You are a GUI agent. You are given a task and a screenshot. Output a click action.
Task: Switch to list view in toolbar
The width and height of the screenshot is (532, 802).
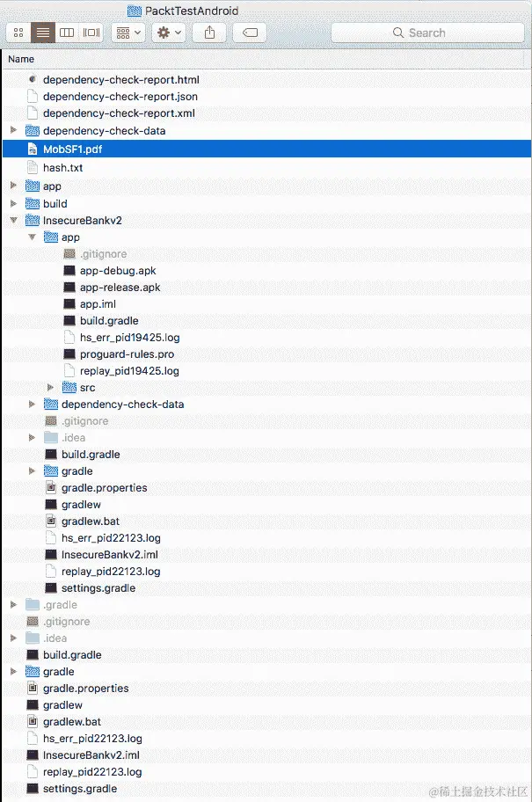[x=43, y=33]
